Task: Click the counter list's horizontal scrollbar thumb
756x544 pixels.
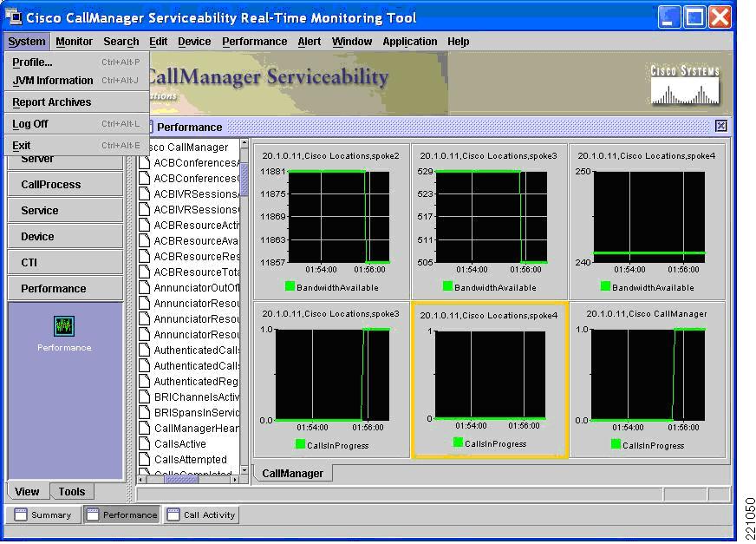Action: (182, 480)
